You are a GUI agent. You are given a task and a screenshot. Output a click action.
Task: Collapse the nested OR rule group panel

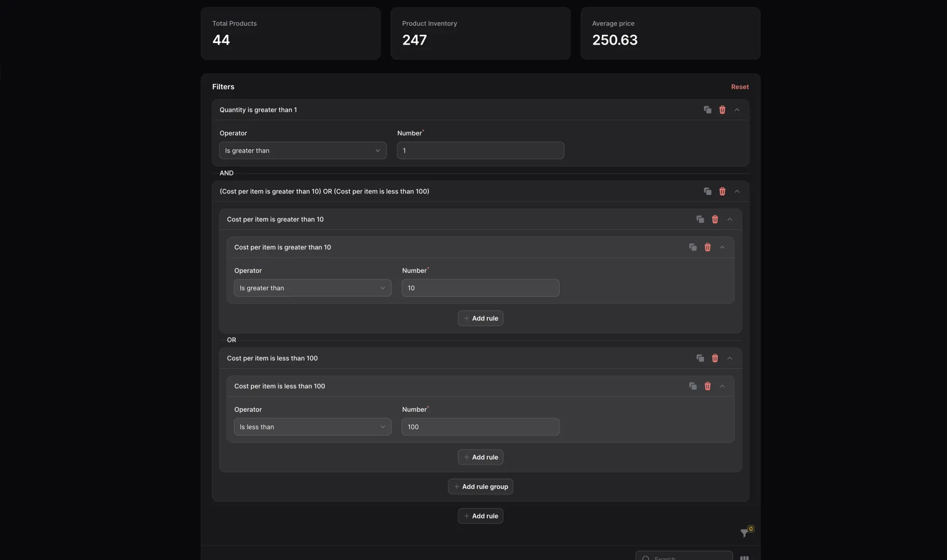point(736,191)
